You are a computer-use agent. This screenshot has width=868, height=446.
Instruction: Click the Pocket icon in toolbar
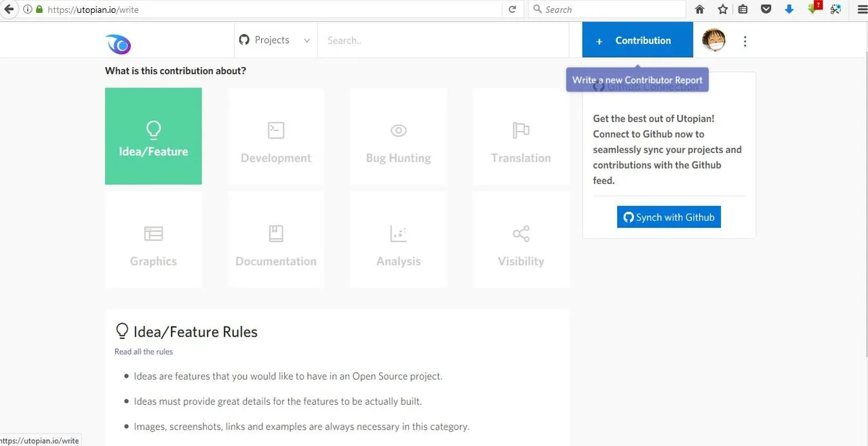click(766, 10)
